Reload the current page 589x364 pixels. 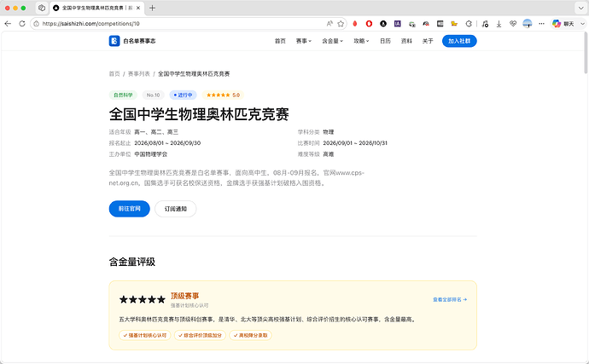[22, 24]
